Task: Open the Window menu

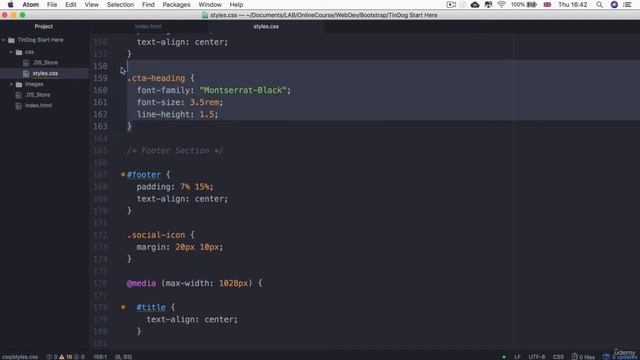Action: (210, 4)
